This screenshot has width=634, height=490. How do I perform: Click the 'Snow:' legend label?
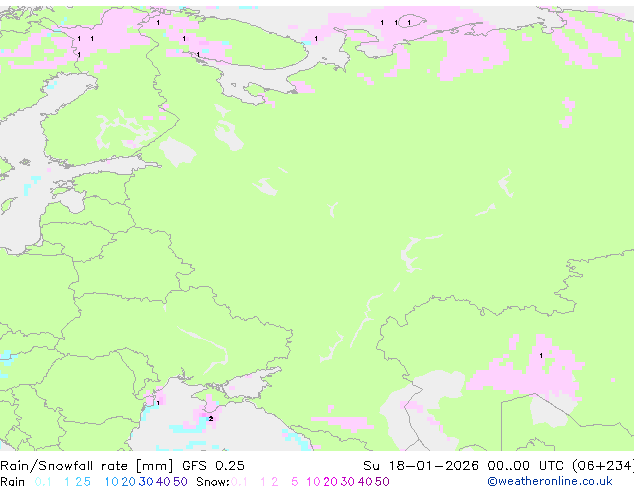[x=213, y=482]
